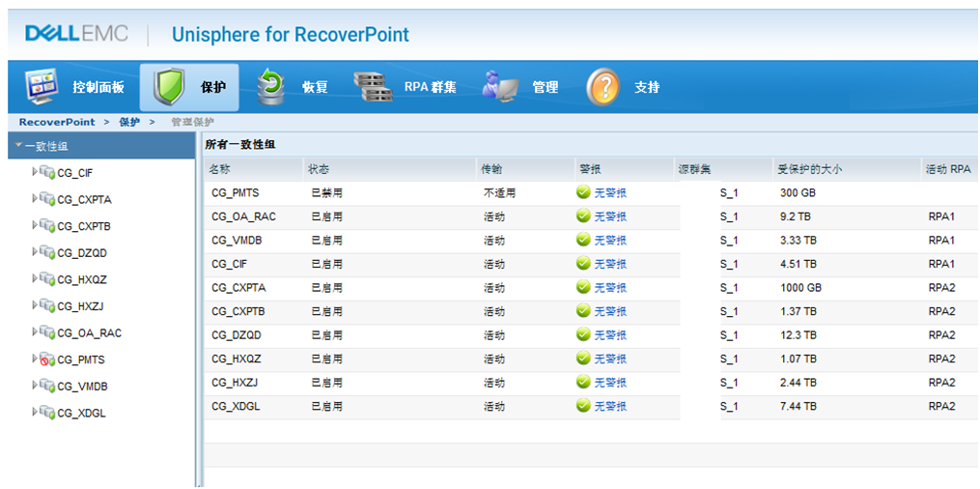
Task: Click the CG_XDGL group icon in tree
Action: point(47,413)
